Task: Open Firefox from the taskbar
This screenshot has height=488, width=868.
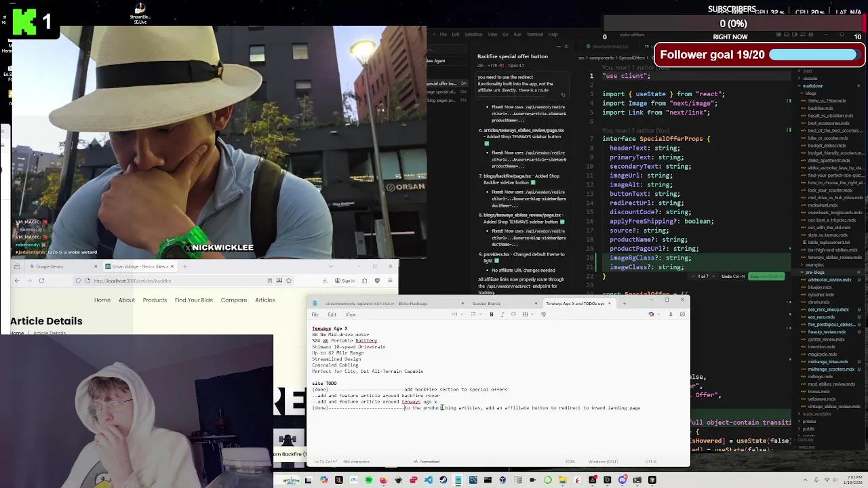Action: (x=384, y=480)
